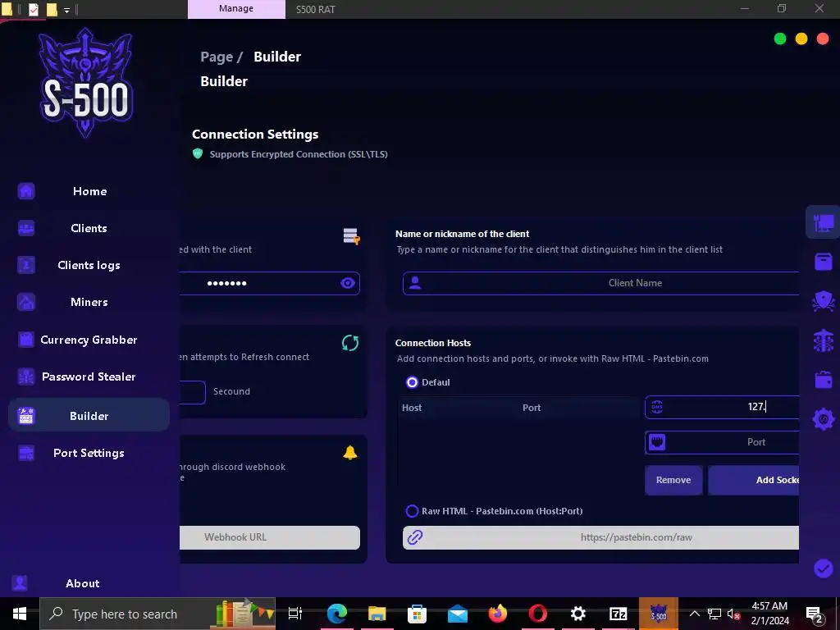Click the list-with-key icon above password field

point(351,236)
